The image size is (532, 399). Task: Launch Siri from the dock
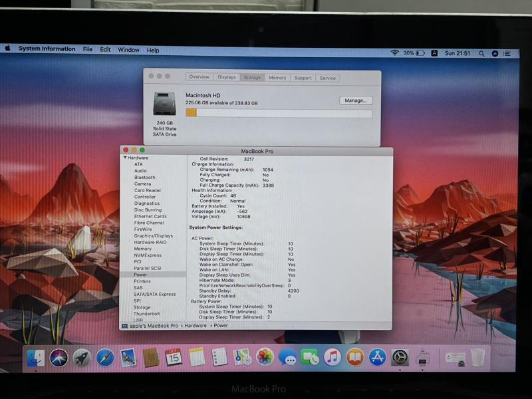pyautogui.click(x=59, y=358)
